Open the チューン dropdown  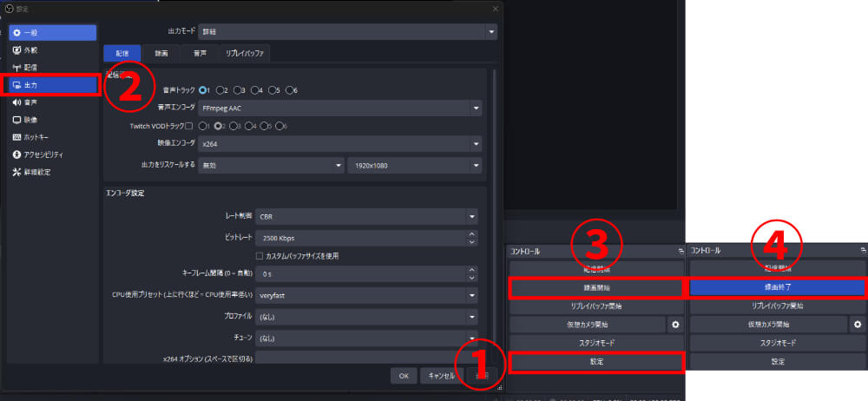(366, 338)
